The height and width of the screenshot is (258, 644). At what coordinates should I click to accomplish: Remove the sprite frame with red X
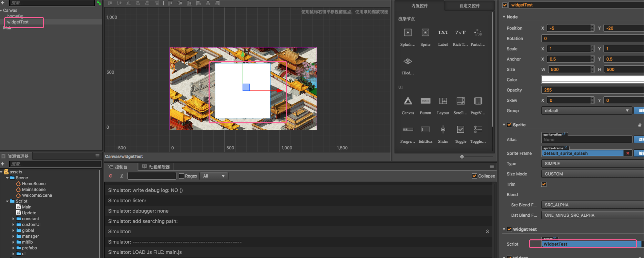click(628, 153)
